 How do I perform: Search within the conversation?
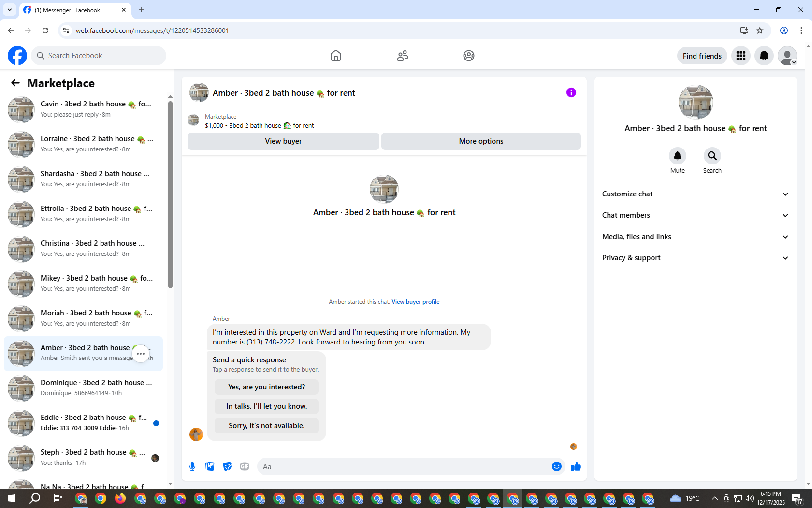(712, 156)
